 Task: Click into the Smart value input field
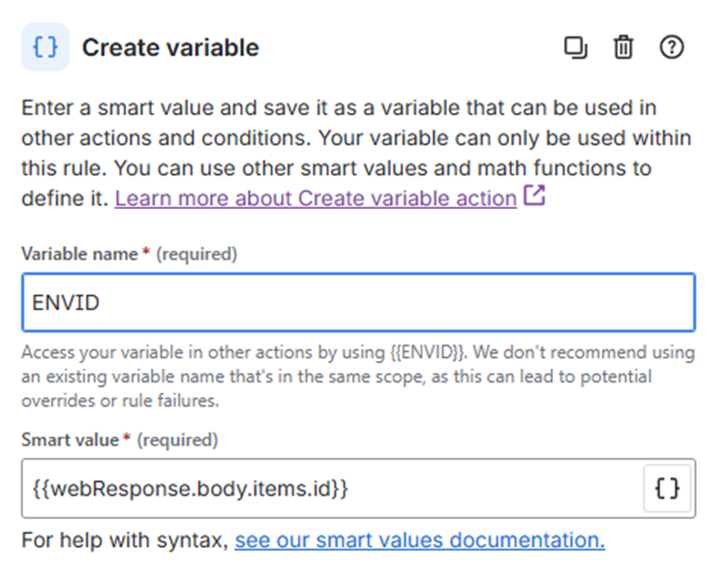[329, 489]
